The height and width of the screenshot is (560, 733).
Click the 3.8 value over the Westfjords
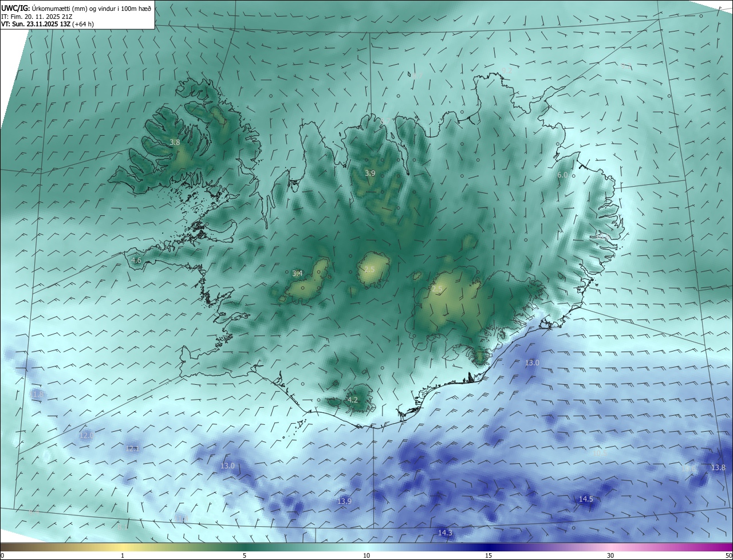click(x=175, y=142)
